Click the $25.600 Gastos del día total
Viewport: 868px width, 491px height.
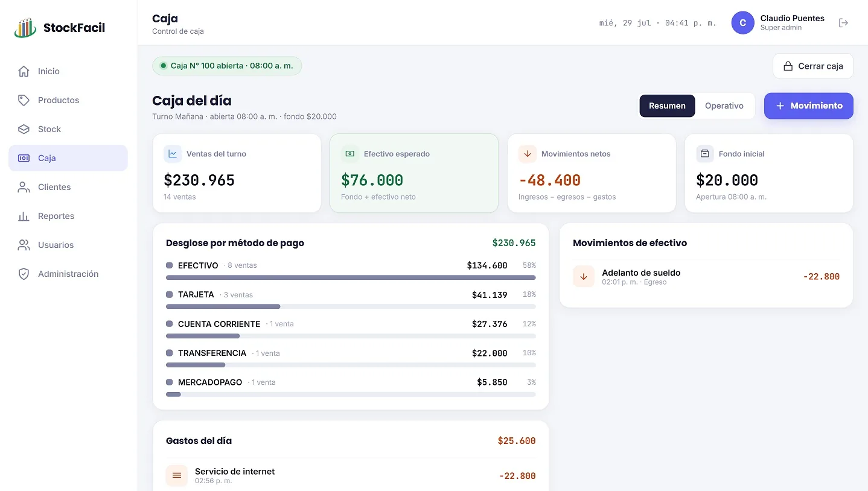coord(517,441)
